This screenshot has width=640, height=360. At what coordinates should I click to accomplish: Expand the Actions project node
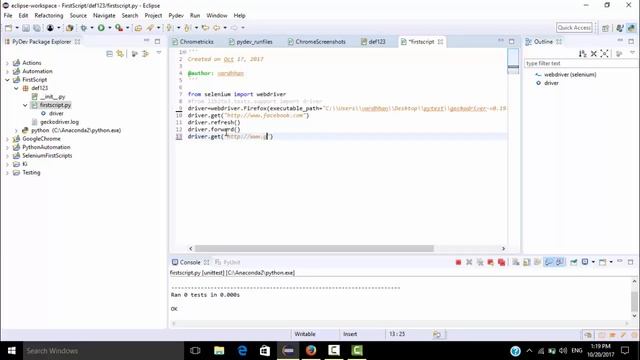pyautogui.click(x=7, y=63)
